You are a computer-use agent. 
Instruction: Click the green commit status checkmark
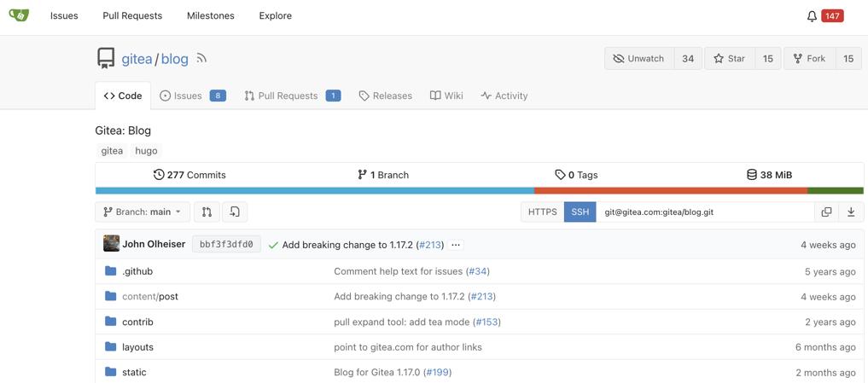(273, 245)
